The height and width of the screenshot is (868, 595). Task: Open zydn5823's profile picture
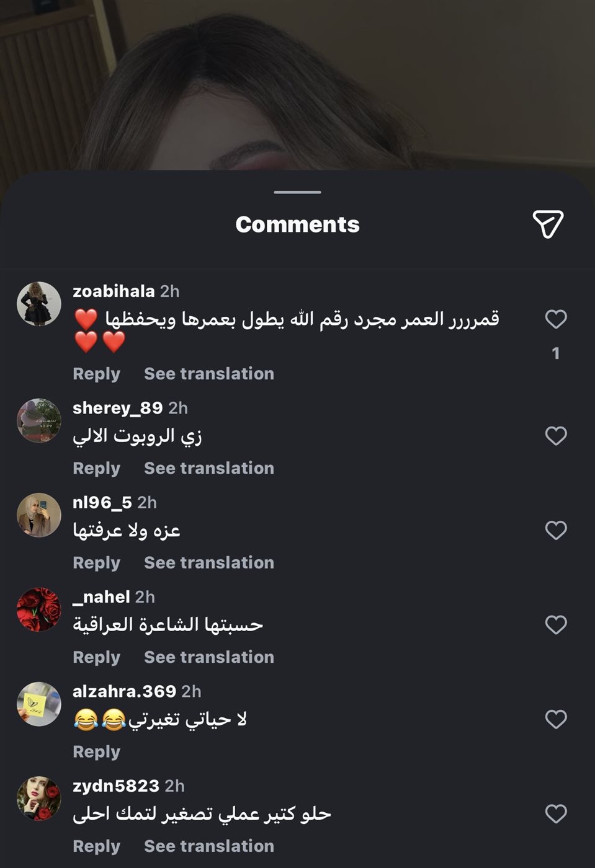click(x=39, y=799)
